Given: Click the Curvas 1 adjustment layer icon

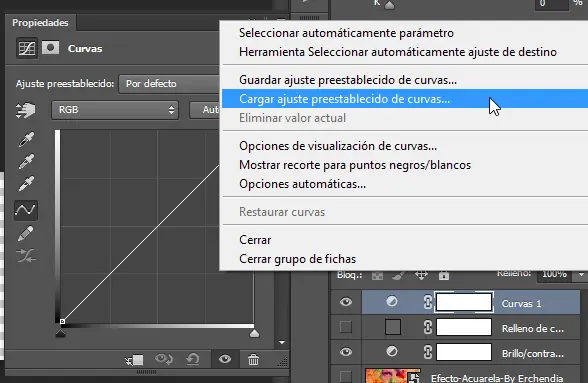Looking at the screenshot, I should (x=392, y=302).
